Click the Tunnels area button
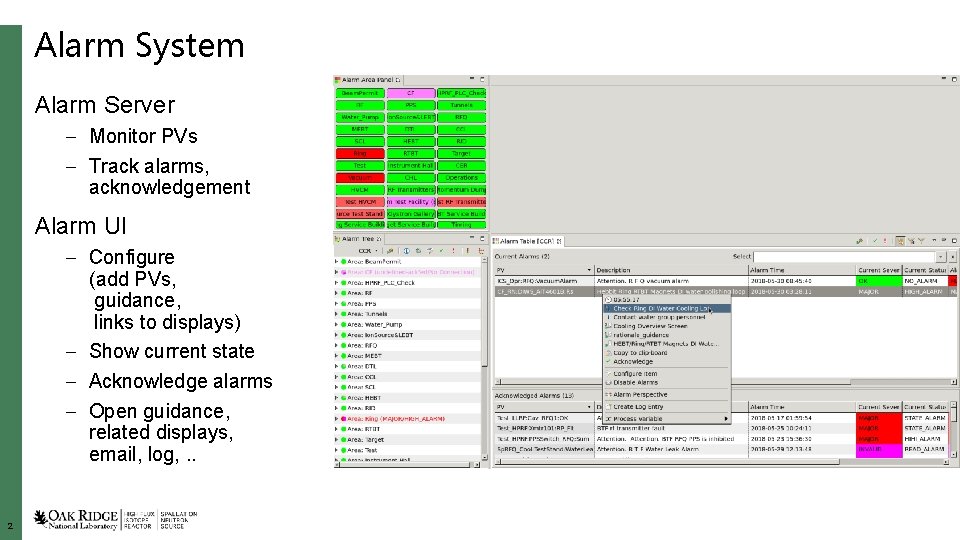 click(x=462, y=105)
